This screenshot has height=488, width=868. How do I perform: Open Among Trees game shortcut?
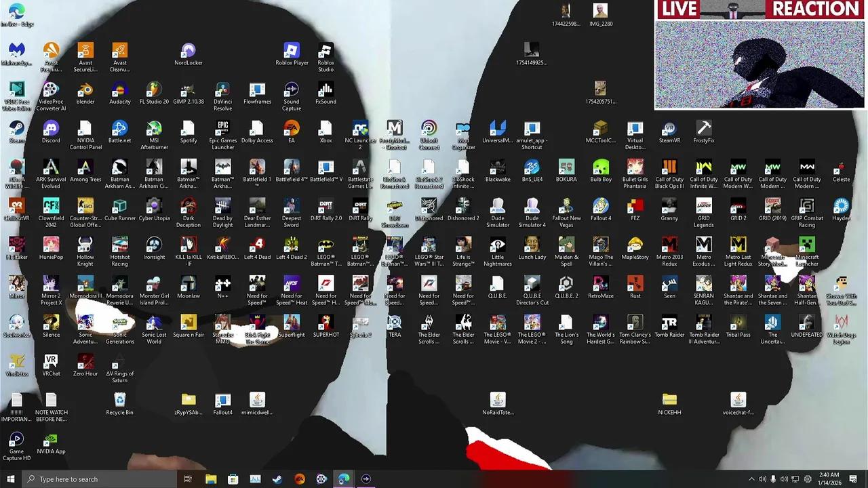click(85, 171)
